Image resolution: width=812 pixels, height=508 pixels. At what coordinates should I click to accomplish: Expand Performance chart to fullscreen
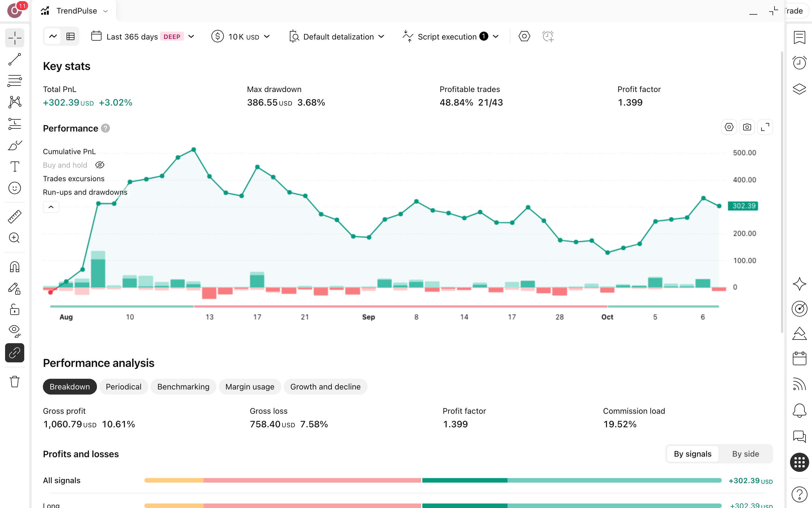click(765, 127)
